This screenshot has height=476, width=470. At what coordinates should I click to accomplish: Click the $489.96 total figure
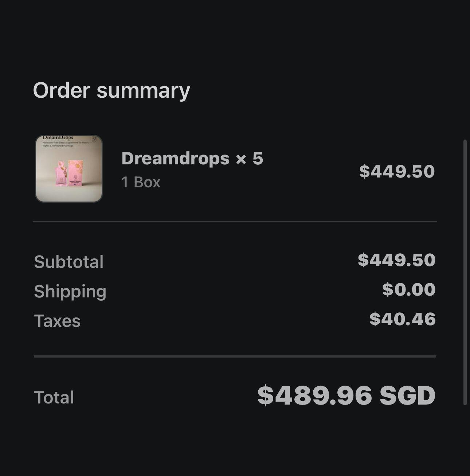[x=314, y=395]
